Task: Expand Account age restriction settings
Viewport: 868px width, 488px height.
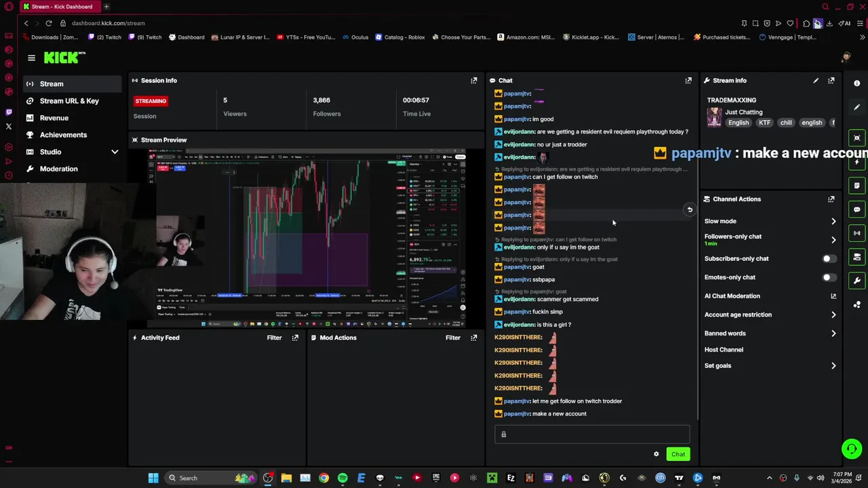Action: (x=833, y=314)
